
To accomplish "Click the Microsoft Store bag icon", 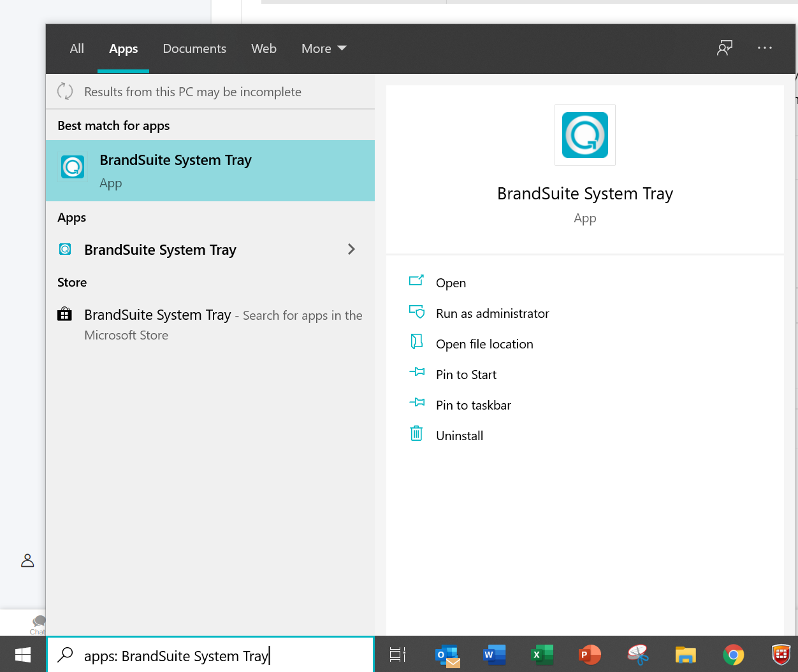I will pos(64,314).
